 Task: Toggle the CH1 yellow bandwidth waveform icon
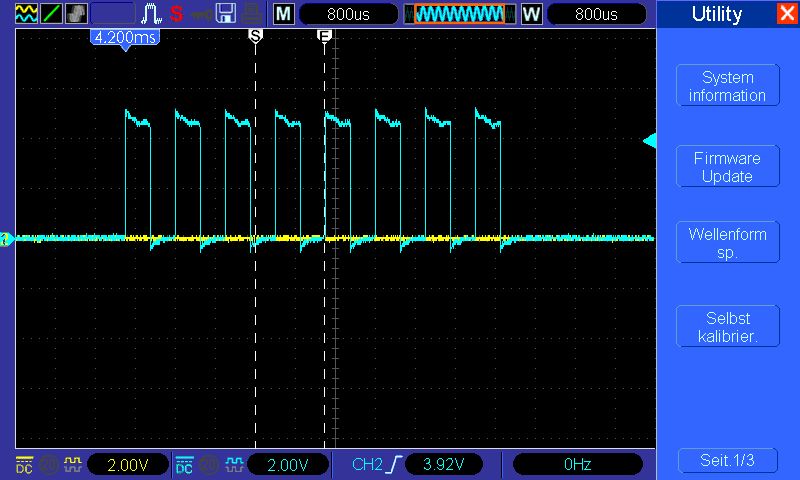(x=72, y=464)
